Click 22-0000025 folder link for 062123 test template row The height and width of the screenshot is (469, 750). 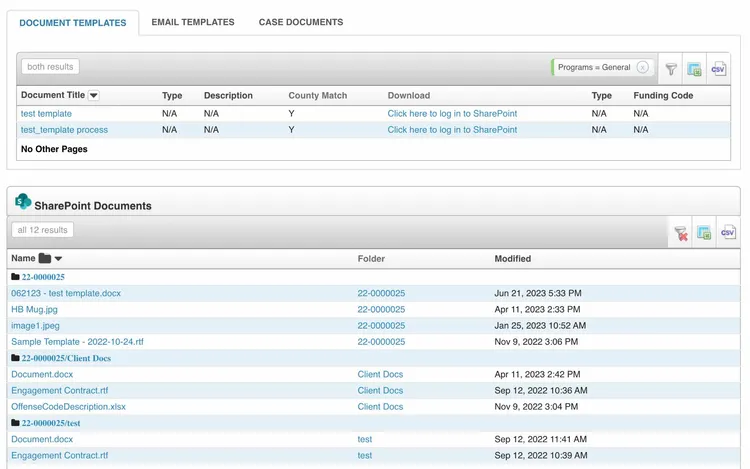[381, 294]
